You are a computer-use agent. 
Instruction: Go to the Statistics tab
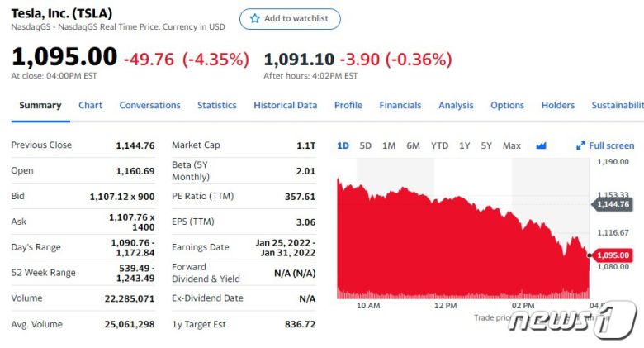tap(217, 105)
